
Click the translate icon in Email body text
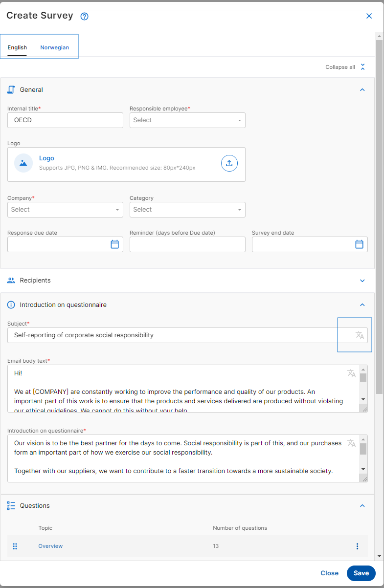tap(352, 373)
